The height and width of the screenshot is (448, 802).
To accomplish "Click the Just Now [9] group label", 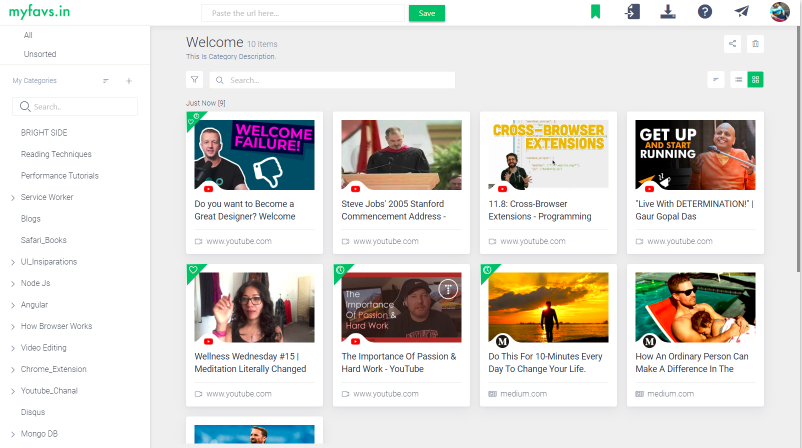I will coord(206,103).
